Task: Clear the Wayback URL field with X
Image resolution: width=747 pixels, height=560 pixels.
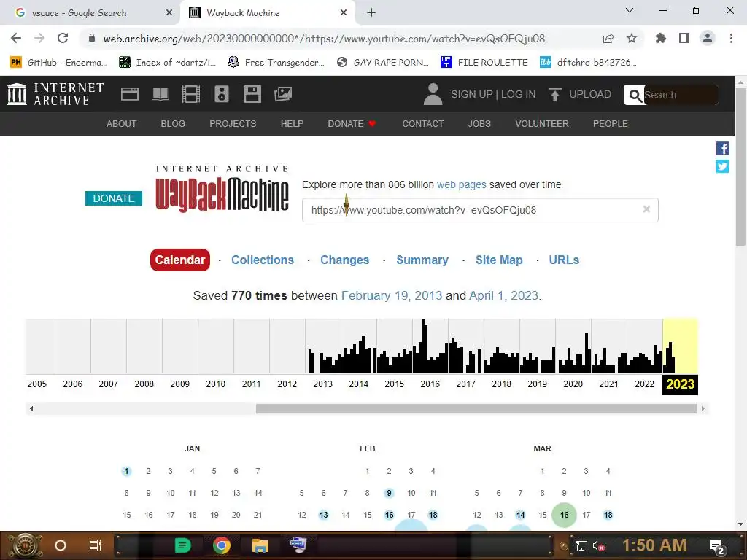Action: (x=646, y=209)
